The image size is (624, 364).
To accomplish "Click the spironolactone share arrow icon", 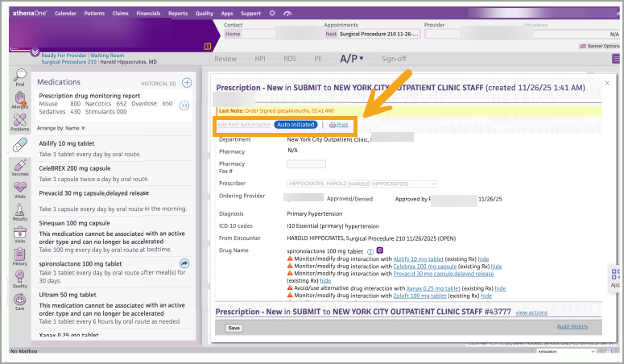I will pyautogui.click(x=184, y=263).
